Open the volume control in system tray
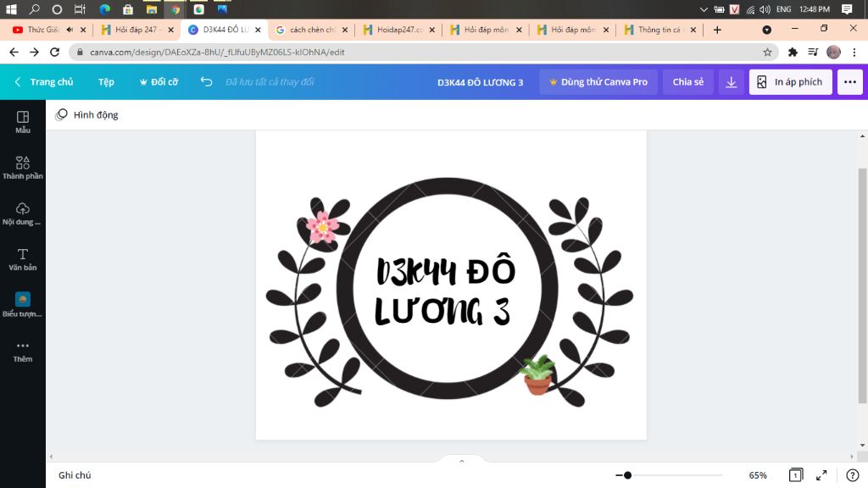Screen dimensions: 868x488 point(765,9)
